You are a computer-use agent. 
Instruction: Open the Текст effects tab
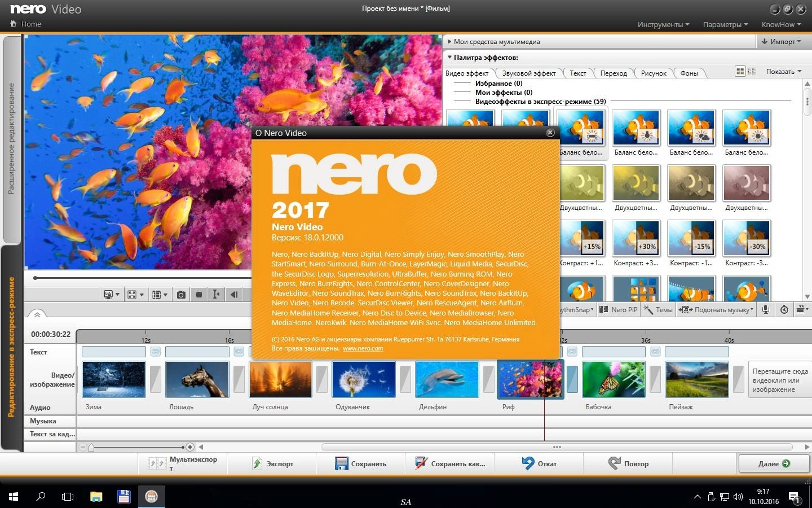(x=578, y=73)
